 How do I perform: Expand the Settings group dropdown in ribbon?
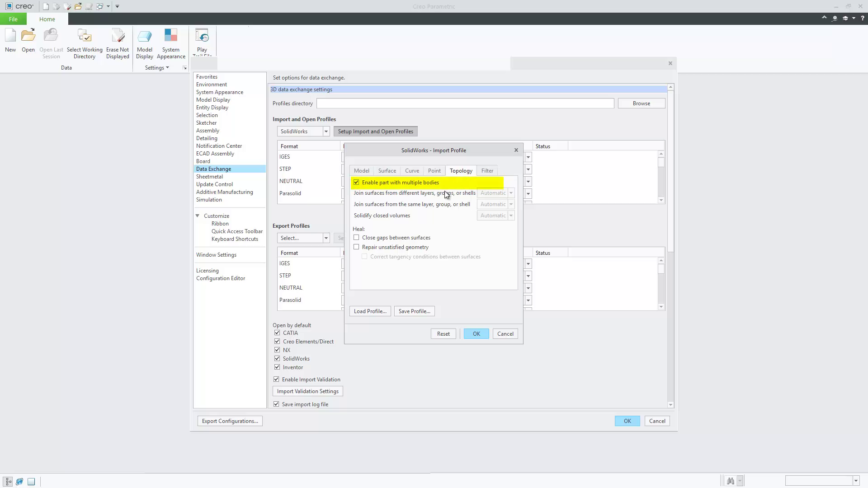pyautogui.click(x=157, y=68)
